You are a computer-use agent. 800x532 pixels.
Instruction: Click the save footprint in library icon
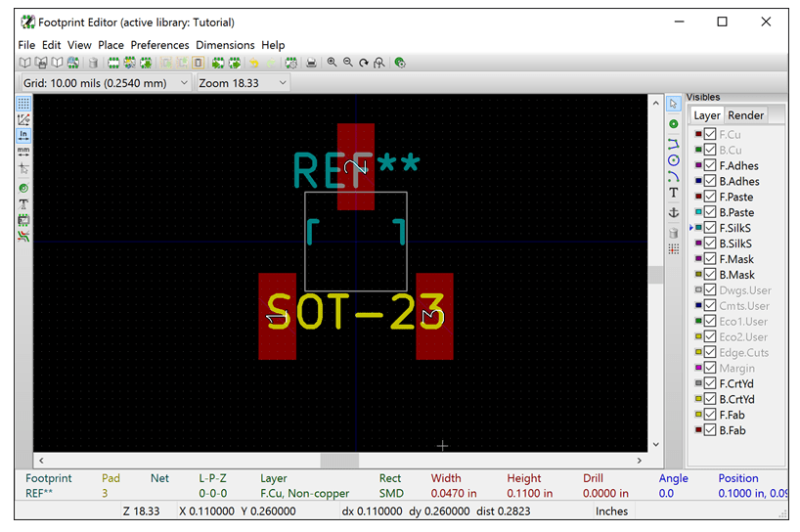(41, 63)
